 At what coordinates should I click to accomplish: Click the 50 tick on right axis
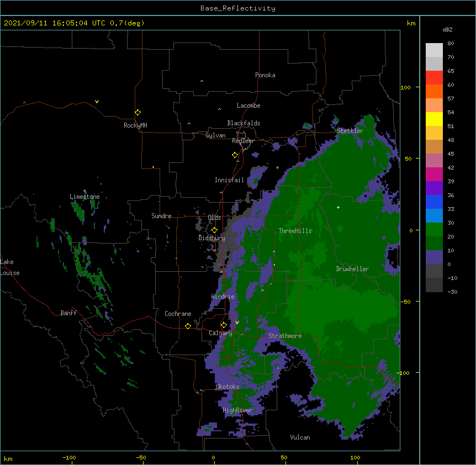tap(408, 158)
